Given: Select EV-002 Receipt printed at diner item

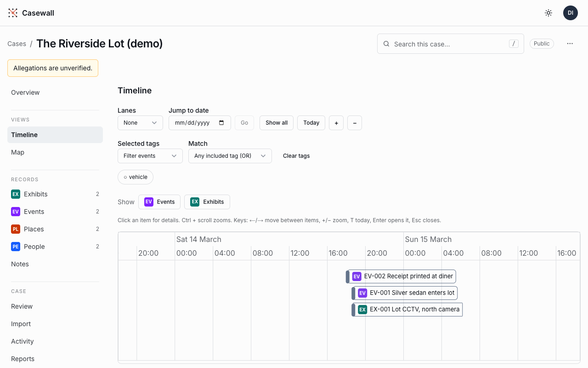Looking at the screenshot, I should tap(401, 276).
